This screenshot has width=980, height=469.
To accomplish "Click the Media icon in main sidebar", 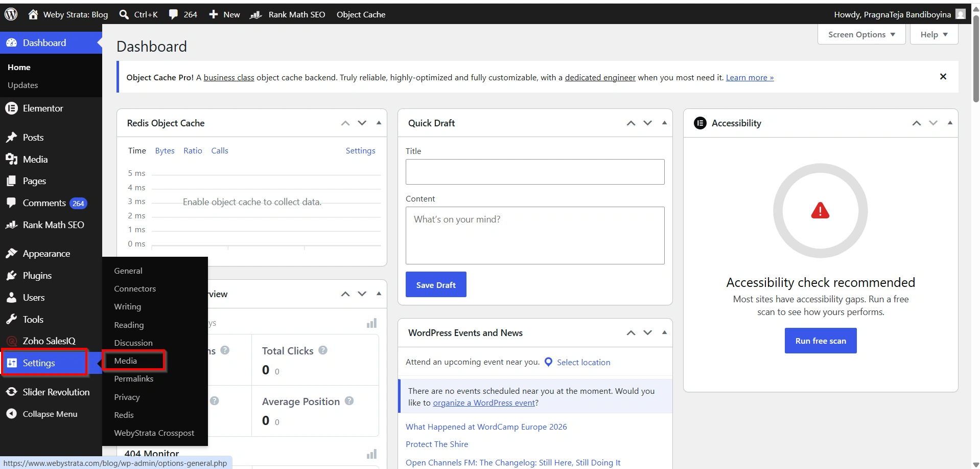I will [11, 160].
